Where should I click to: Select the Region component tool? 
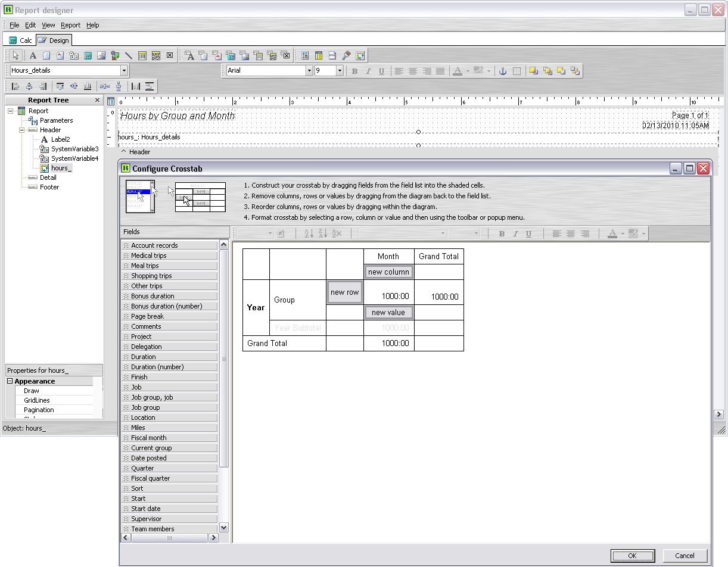point(305,55)
